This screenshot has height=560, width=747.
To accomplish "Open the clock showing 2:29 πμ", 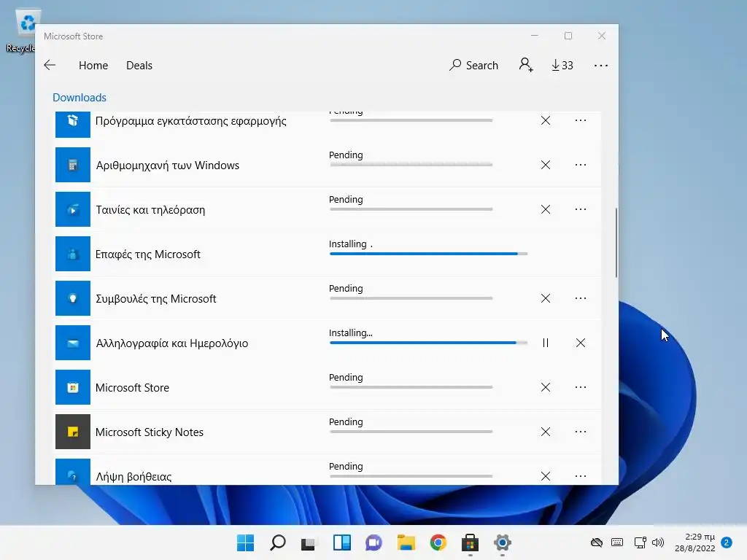I will coord(695,542).
